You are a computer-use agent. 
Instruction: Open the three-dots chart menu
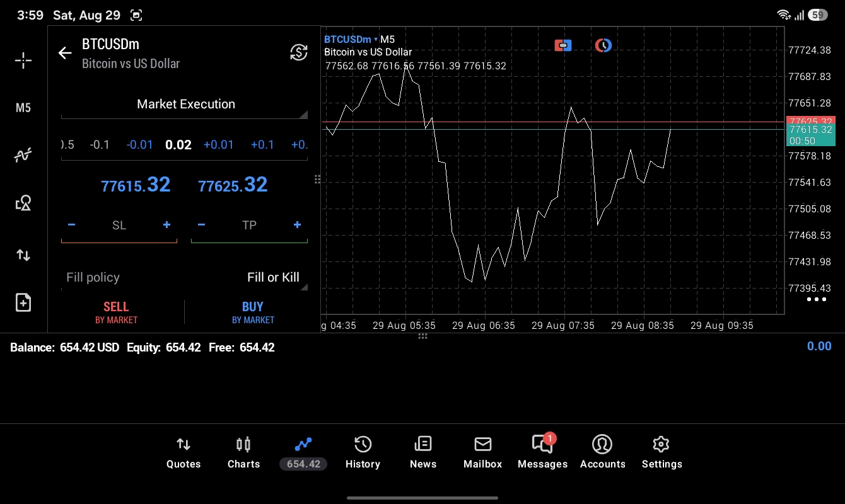click(x=817, y=299)
